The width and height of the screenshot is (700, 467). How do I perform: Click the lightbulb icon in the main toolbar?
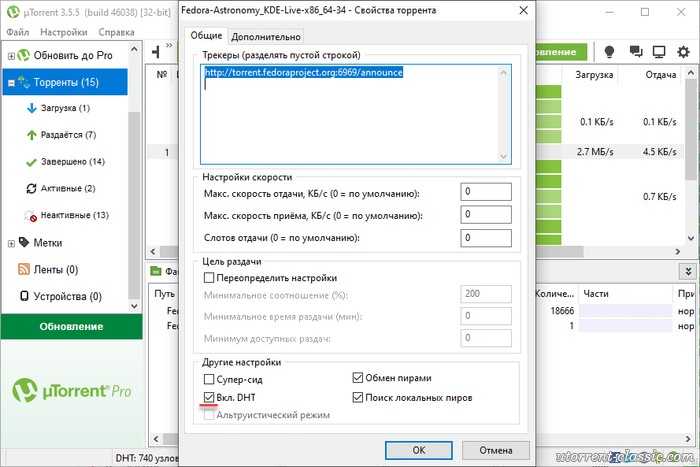[x=609, y=52]
